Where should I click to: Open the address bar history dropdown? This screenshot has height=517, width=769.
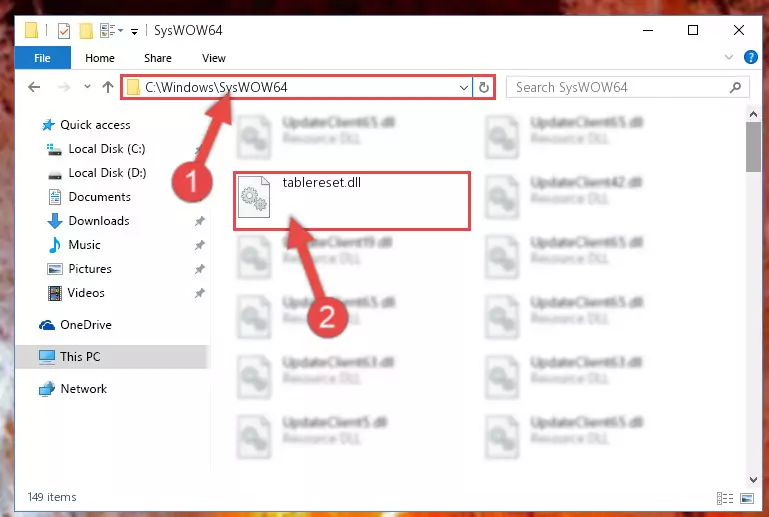coord(463,88)
